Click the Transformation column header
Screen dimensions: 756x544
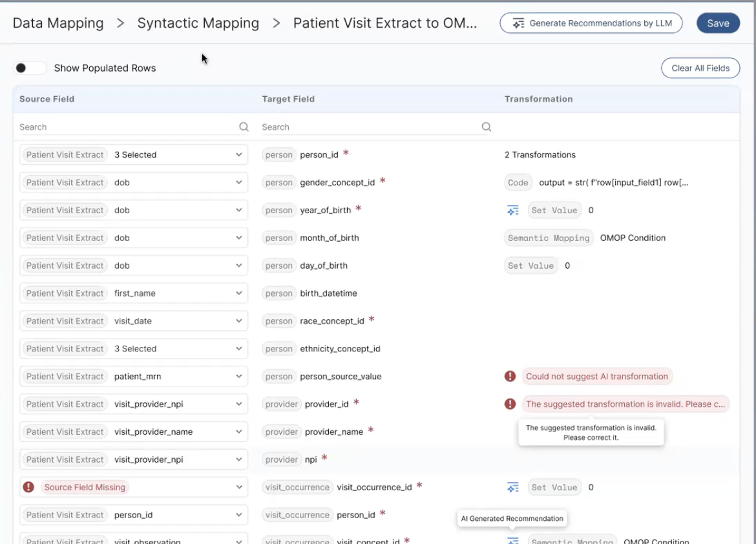538,99
